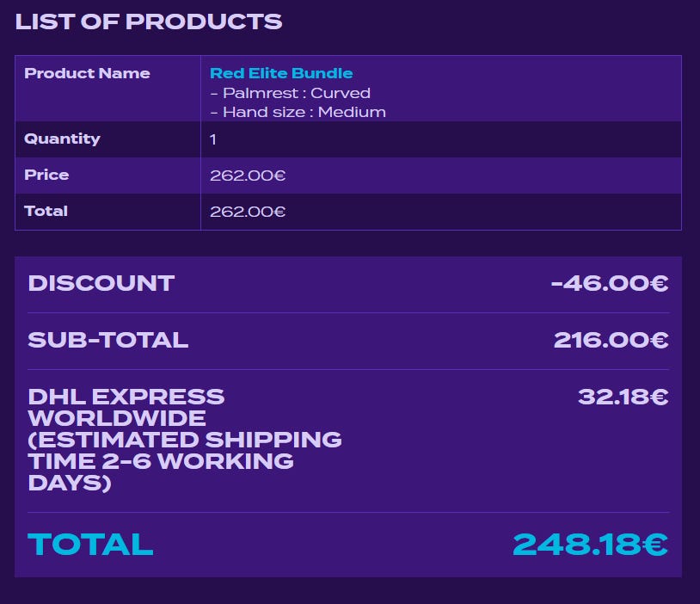
Task: Click the quantity value 1
Action: coord(213,139)
